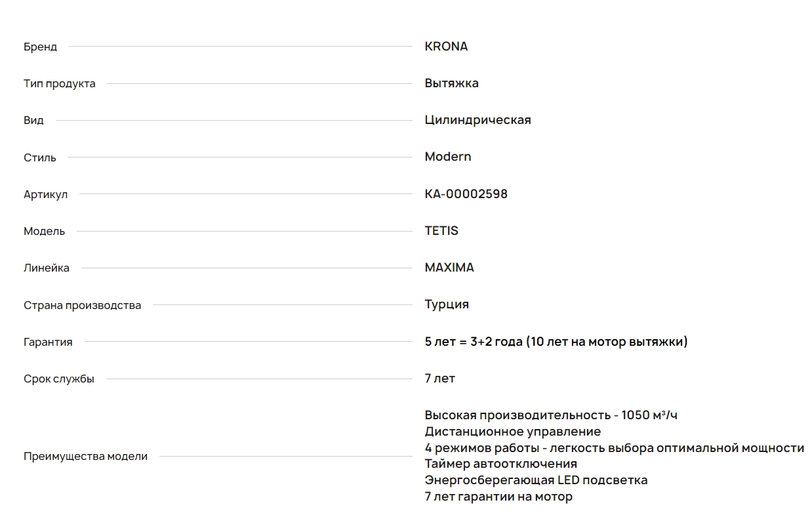Click the TETIS model name
812x517 pixels.
441,231
